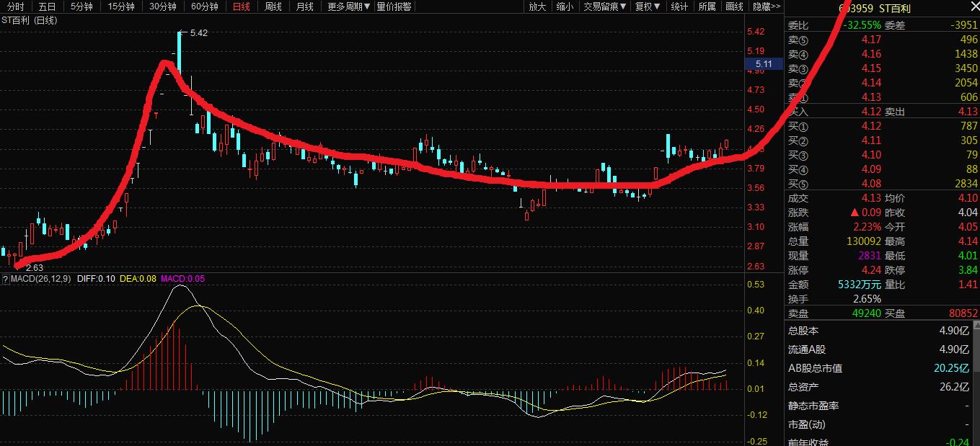The height and width of the screenshot is (446, 980).
Task: Click the 均价 value 4.10
Action: (x=968, y=198)
